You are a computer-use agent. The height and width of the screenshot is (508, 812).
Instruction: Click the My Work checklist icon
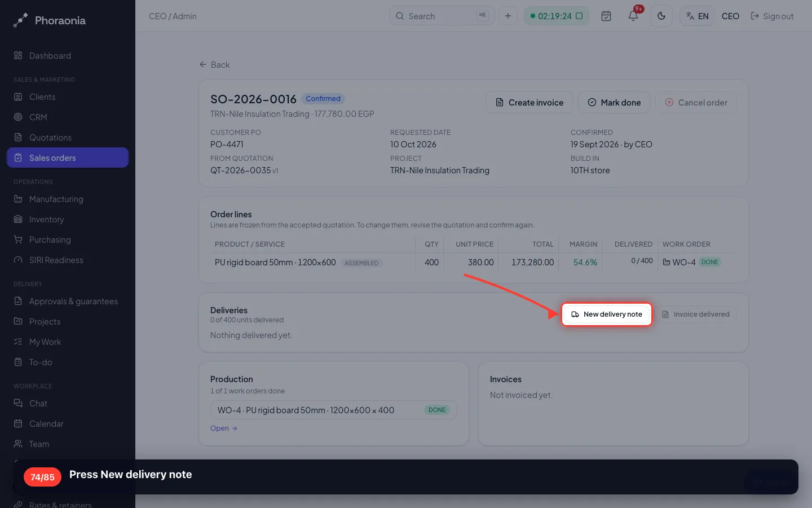tap(18, 342)
